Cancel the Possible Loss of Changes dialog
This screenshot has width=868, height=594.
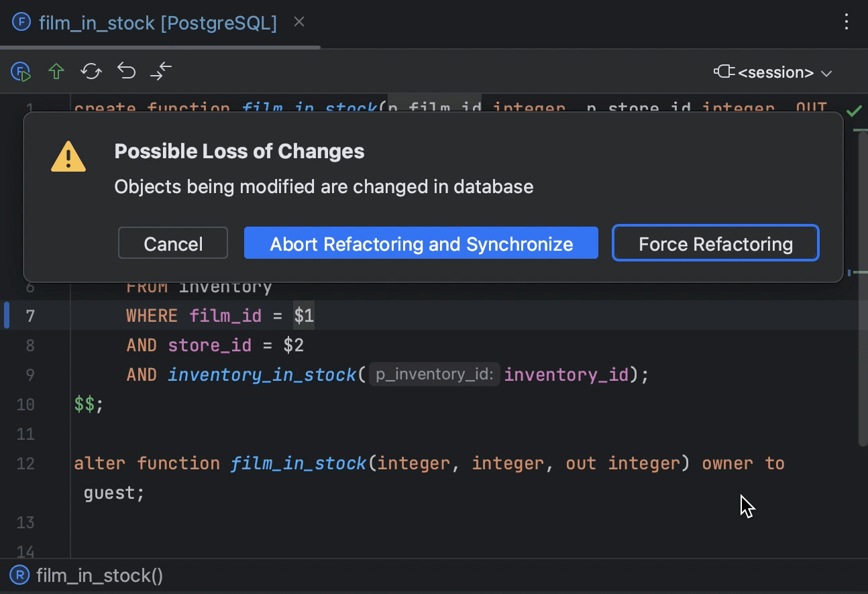pyautogui.click(x=172, y=243)
